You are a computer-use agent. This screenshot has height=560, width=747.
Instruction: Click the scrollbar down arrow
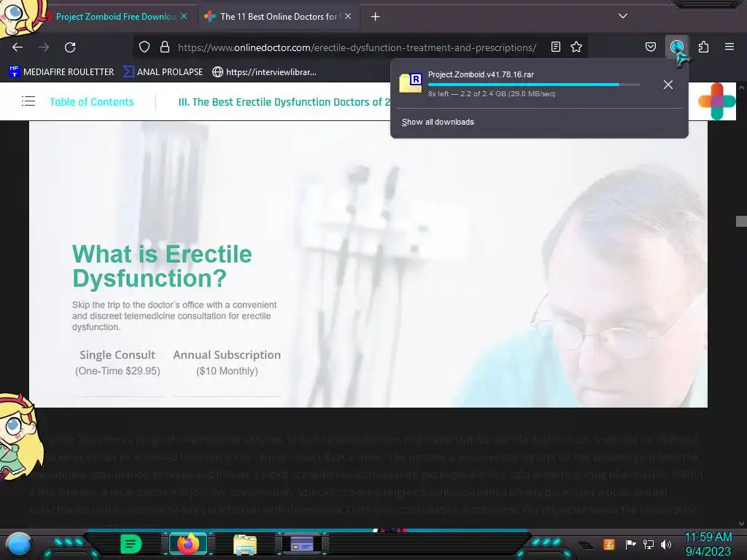[x=741, y=524]
